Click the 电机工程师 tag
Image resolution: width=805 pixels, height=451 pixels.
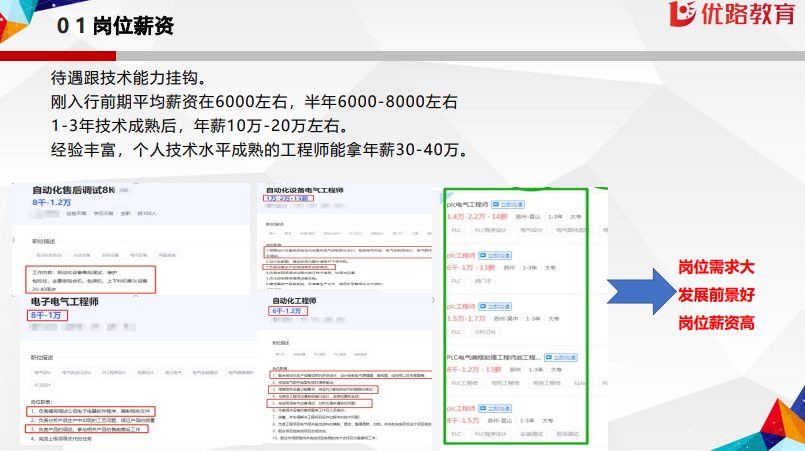click(x=505, y=383)
